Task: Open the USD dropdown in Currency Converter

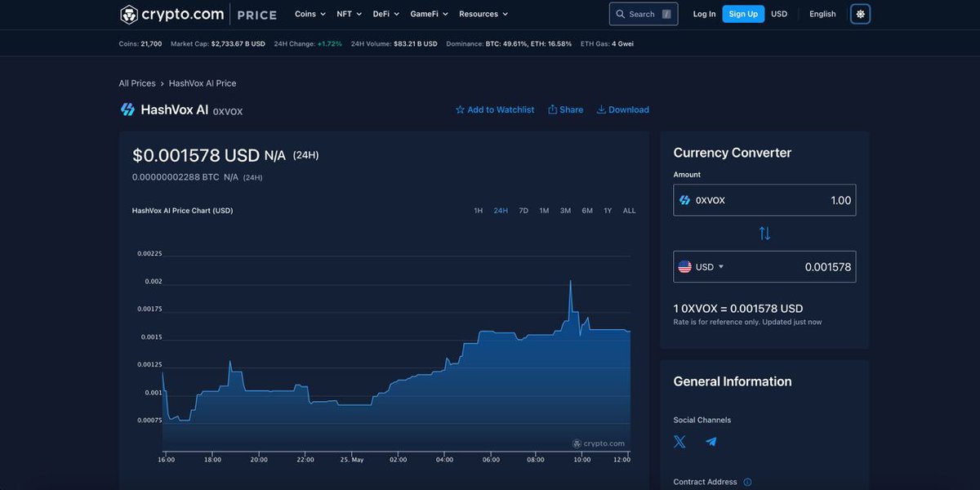Action: (710, 267)
